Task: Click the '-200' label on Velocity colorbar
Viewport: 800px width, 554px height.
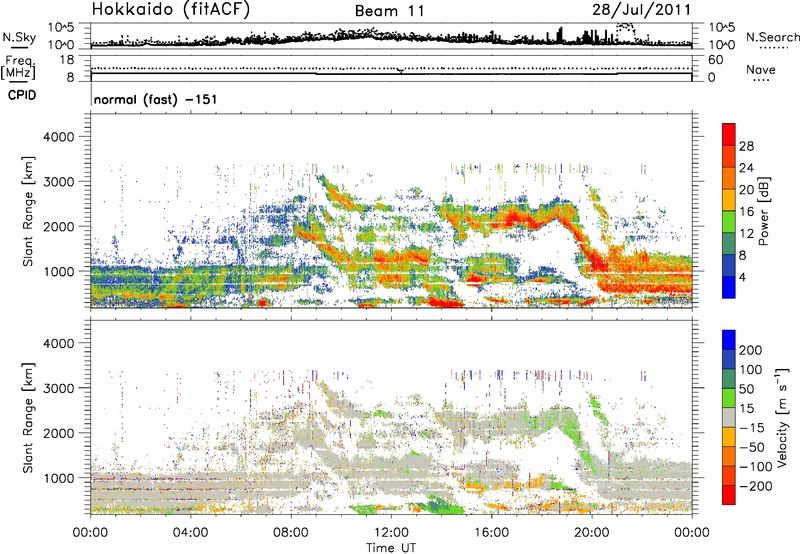Action: (x=756, y=486)
